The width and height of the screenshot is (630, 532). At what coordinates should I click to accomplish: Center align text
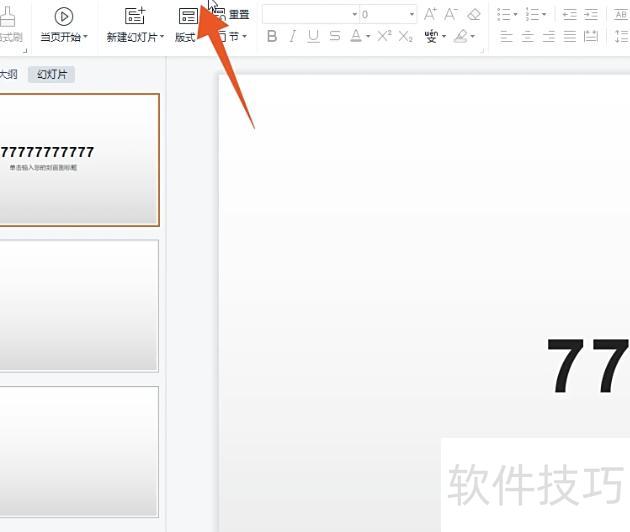coord(527,37)
